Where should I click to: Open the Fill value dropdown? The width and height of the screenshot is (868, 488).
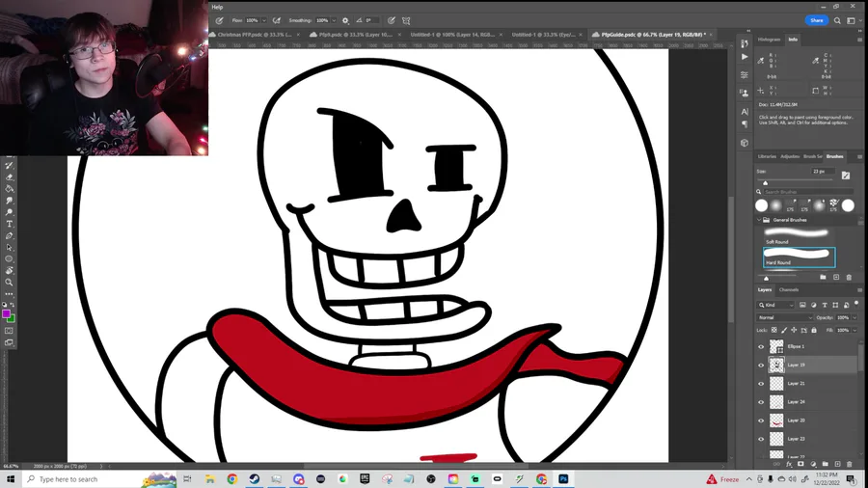854,330
